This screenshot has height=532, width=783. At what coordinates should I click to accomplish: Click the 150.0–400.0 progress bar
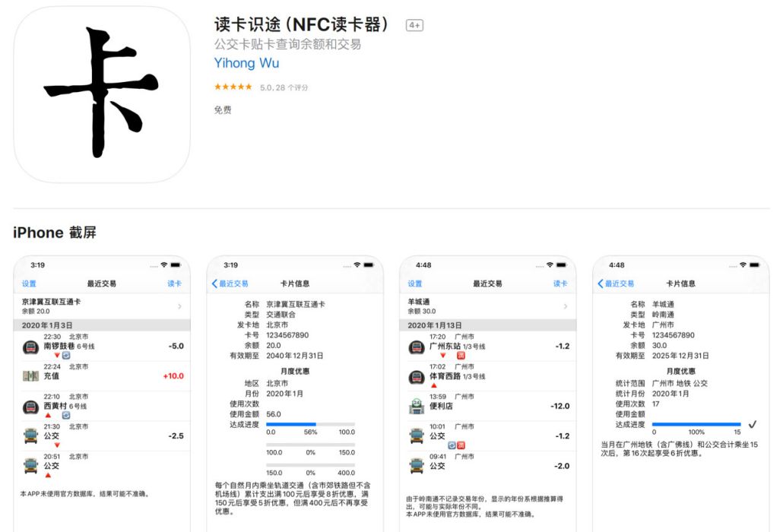311,464
